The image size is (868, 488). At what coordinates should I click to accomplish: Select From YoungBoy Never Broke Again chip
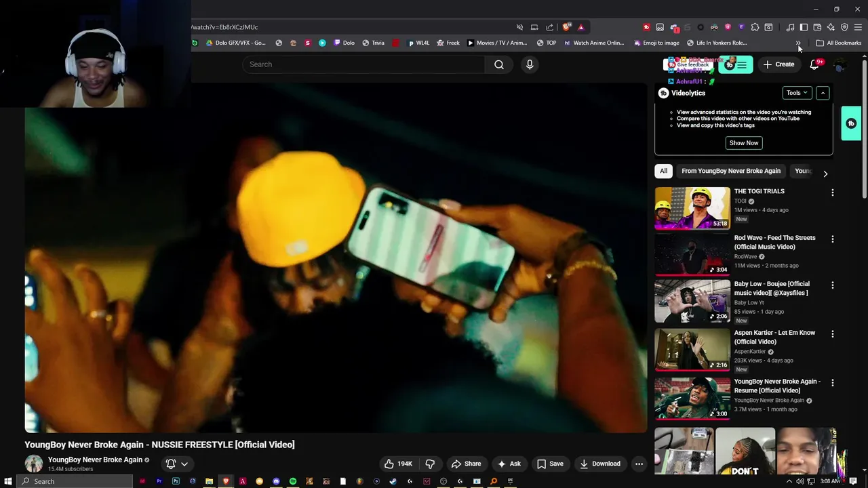coord(731,171)
